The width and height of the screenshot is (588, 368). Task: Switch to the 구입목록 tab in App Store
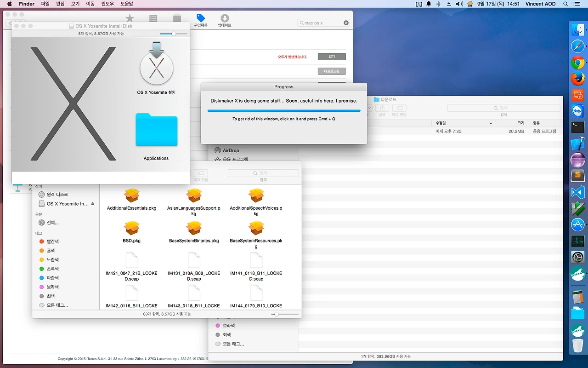[201, 21]
